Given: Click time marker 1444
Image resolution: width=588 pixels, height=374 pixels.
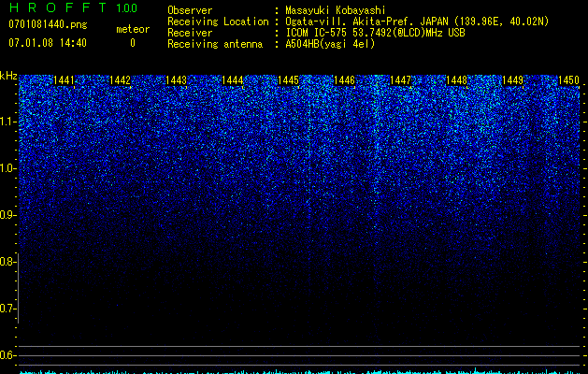Looking at the screenshot, I should point(233,80).
